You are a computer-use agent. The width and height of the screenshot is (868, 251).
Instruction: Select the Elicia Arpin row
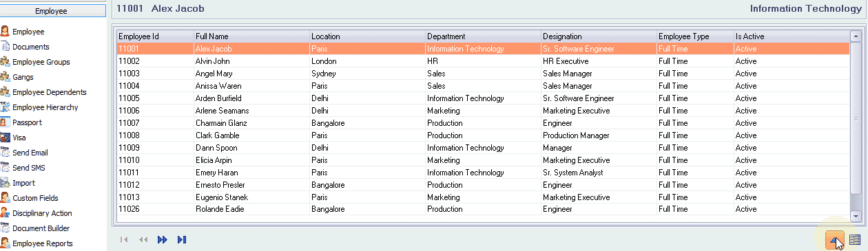[x=484, y=160]
